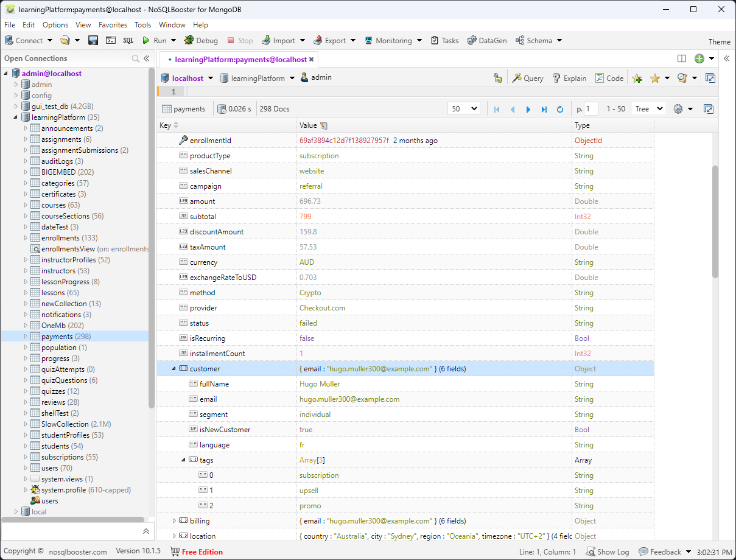This screenshot has width=736, height=560.
Task: Select the subscriptions collection
Action: (63, 457)
